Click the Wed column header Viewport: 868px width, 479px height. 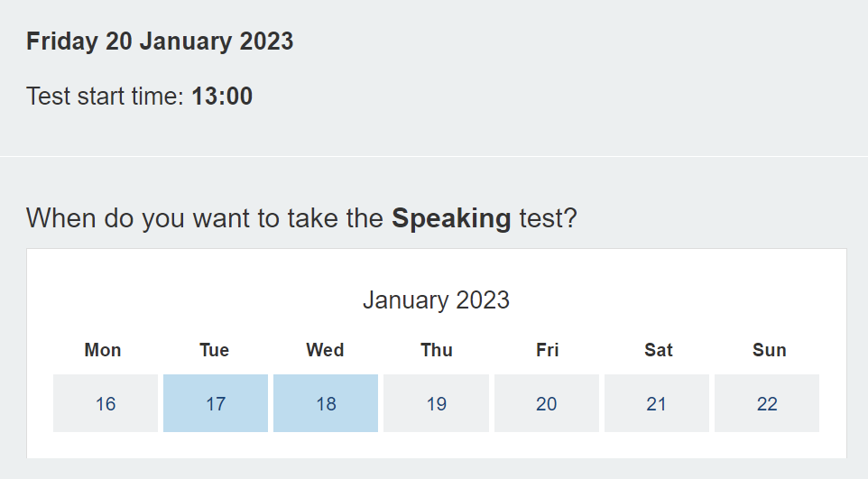[325, 350]
